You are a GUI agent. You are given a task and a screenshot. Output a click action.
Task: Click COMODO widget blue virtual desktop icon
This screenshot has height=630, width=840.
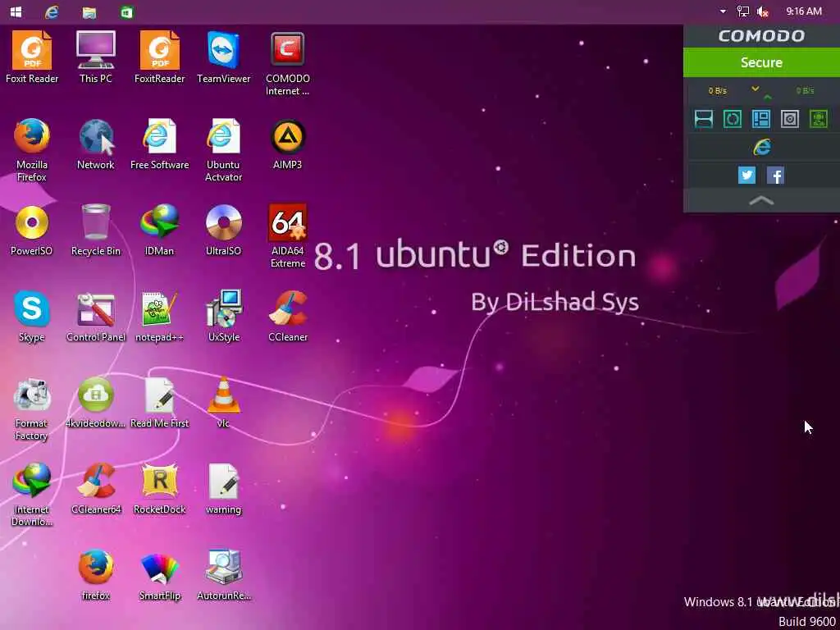761,119
